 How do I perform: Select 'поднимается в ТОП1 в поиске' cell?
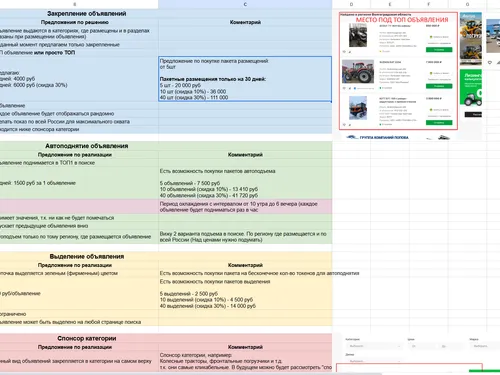click(79, 163)
